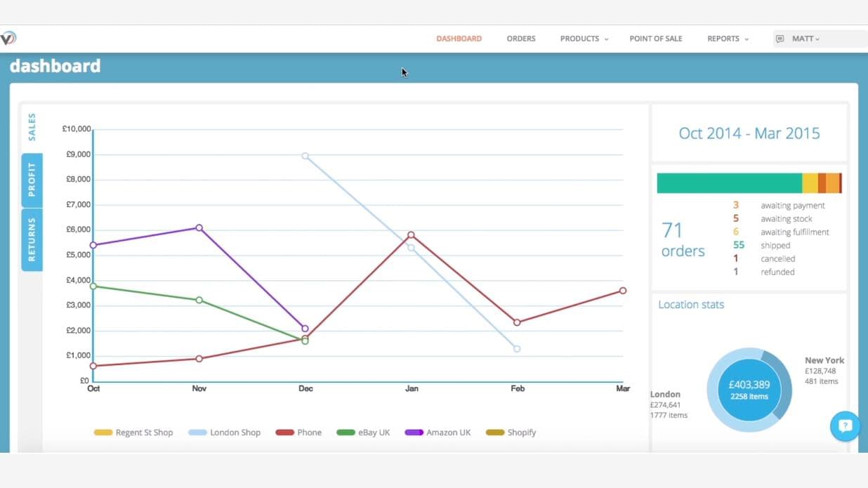Open the PRODUCTS dropdown menu
The image size is (868, 488).
coord(584,39)
